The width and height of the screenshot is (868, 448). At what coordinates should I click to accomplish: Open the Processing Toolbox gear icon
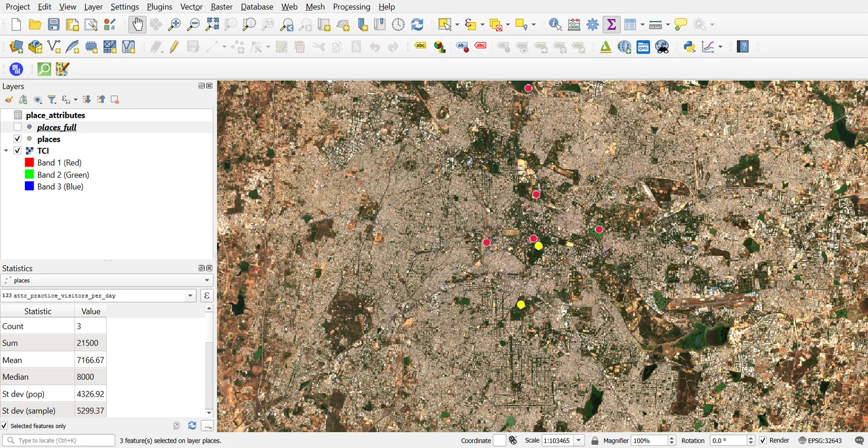593,24
